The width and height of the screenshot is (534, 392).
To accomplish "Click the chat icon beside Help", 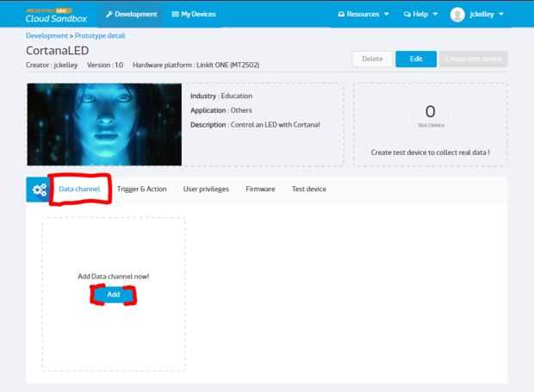I will pyautogui.click(x=407, y=15).
